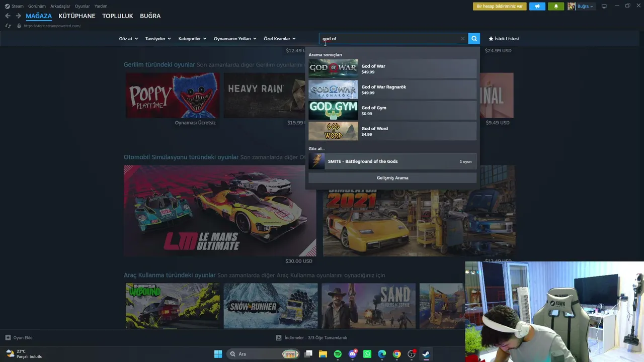Open the Arkadaşlar menu

click(60, 7)
